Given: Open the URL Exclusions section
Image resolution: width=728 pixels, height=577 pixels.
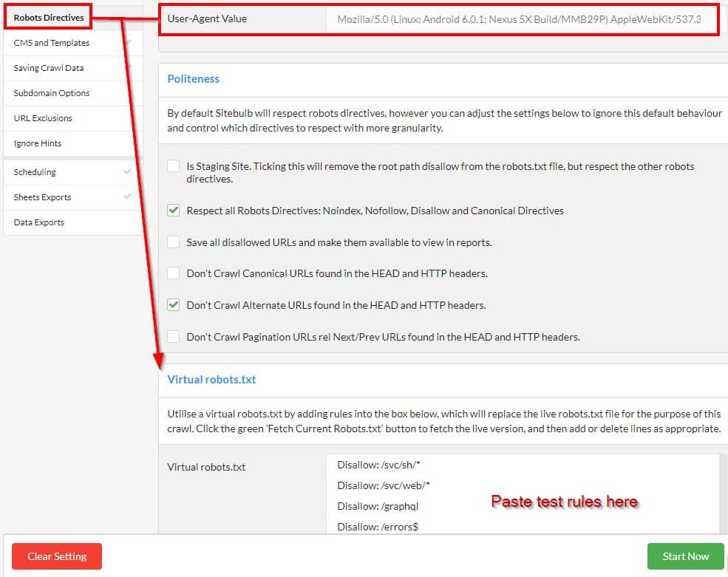Looking at the screenshot, I should (73, 118).
